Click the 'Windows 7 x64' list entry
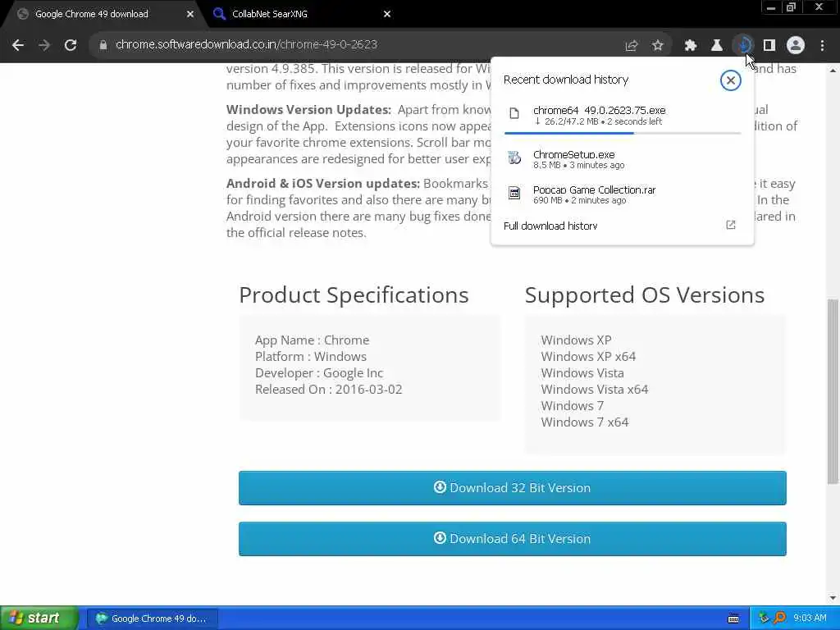The image size is (840, 630). (584, 422)
